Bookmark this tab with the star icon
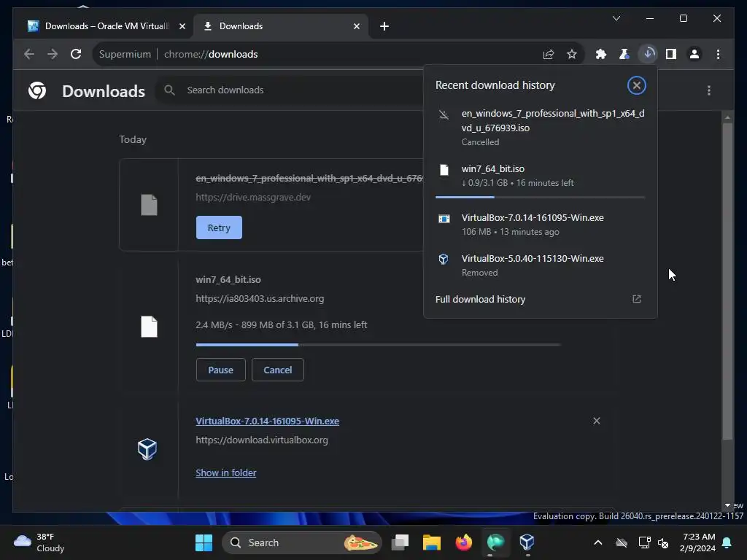This screenshot has width=747, height=560. pyautogui.click(x=572, y=54)
